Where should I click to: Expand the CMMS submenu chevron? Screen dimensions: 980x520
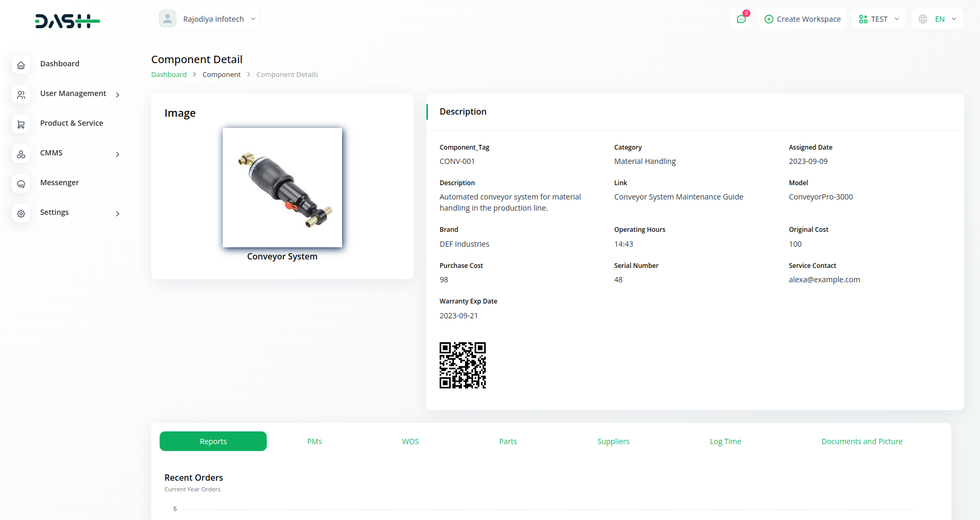pos(118,154)
